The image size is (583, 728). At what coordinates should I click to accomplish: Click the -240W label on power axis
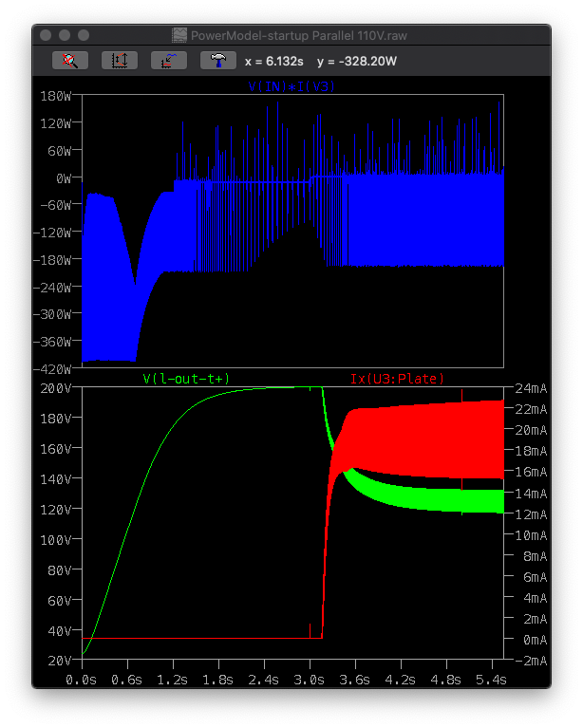tap(52, 288)
